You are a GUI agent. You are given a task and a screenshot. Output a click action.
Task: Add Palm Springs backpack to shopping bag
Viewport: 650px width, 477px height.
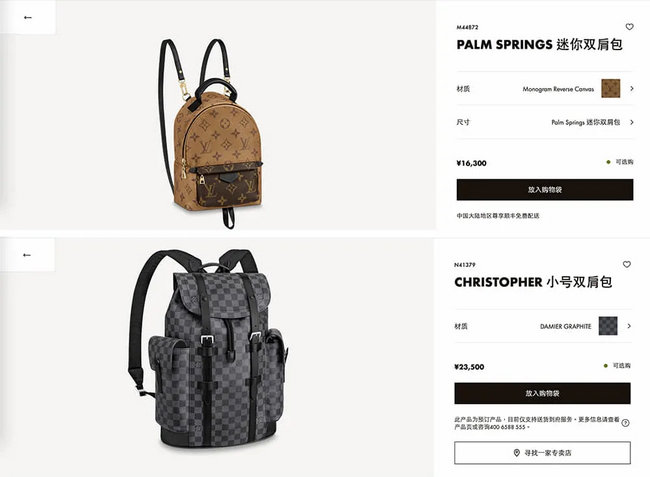tap(545, 190)
